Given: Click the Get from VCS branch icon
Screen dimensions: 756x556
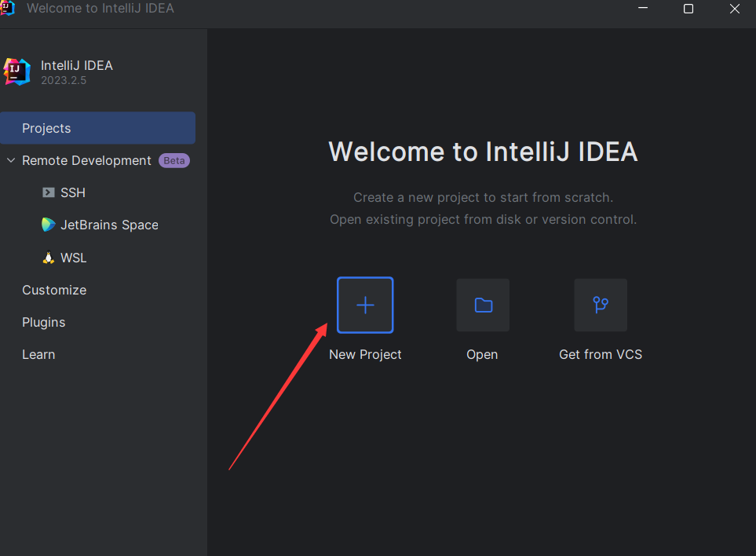Looking at the screenshot, I should 601,305.
